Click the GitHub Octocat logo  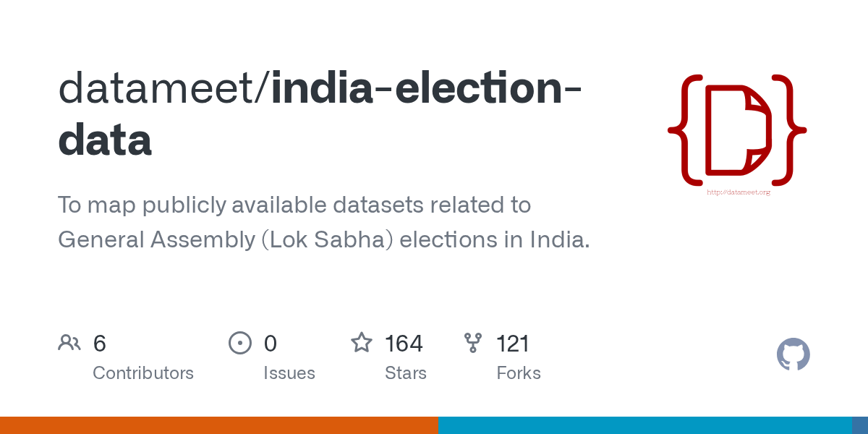click(793, 354)
